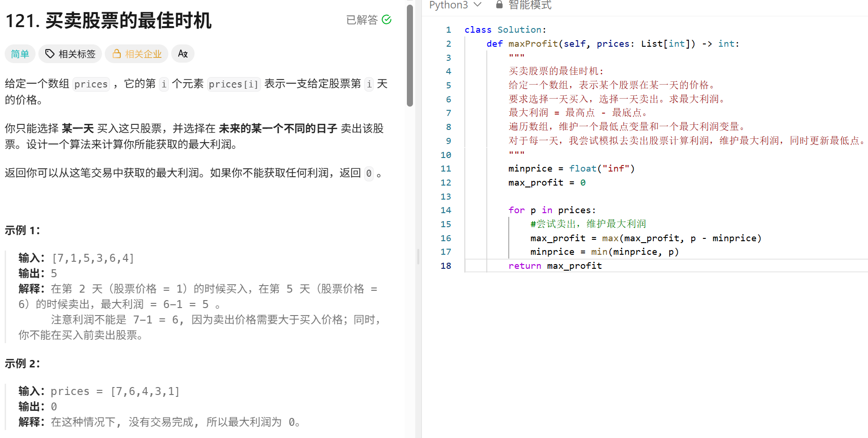Expand the 相关标签 related tags section
Viewport: 868px width, 438px height.
click(70, 54)
